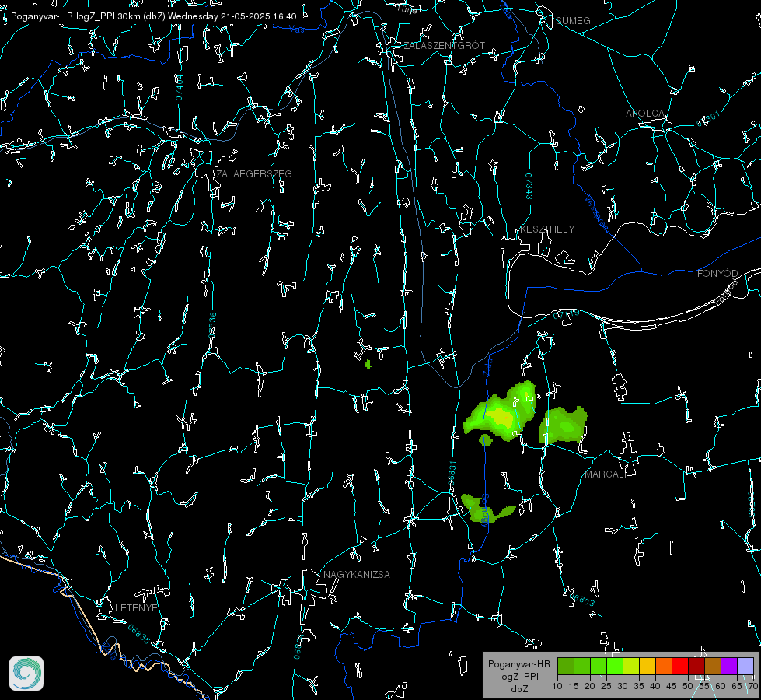This screenshot has height=700, width=761.
Task: Click the FONYÓD town label
Action: click(x=717, y=274)
